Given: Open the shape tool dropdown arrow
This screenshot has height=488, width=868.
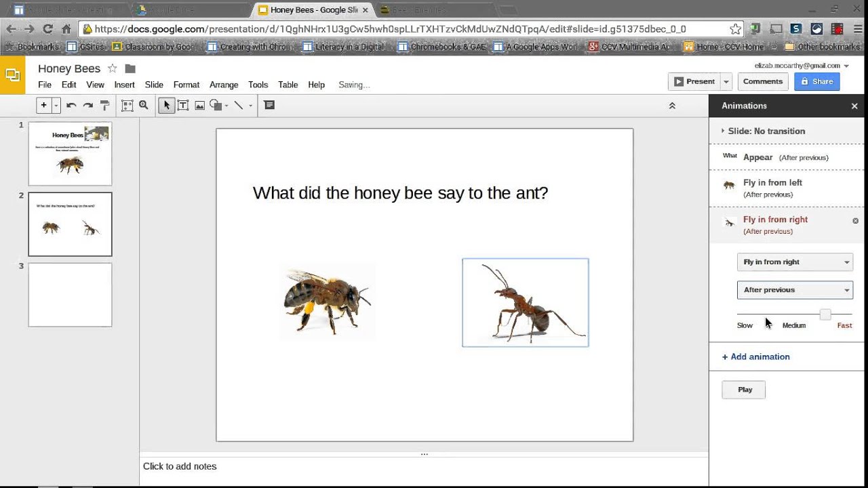Looking at the screenshot, I should (x=226, y=106).
